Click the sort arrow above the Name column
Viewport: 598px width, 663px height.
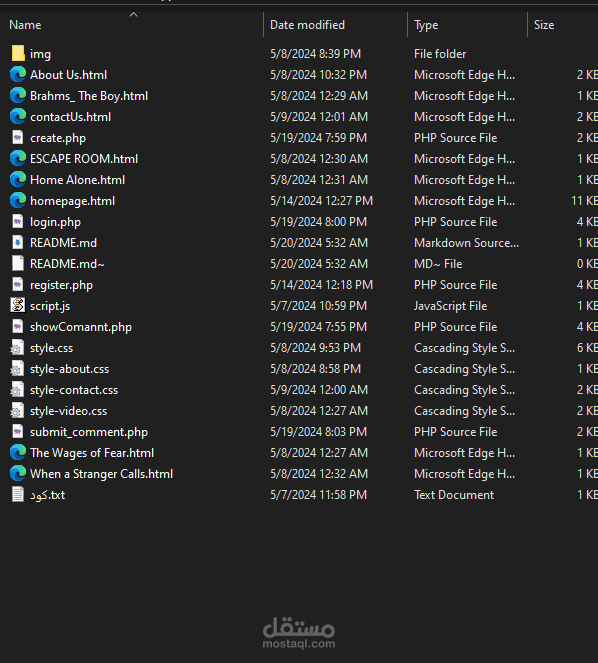click(x=133, y=15)
